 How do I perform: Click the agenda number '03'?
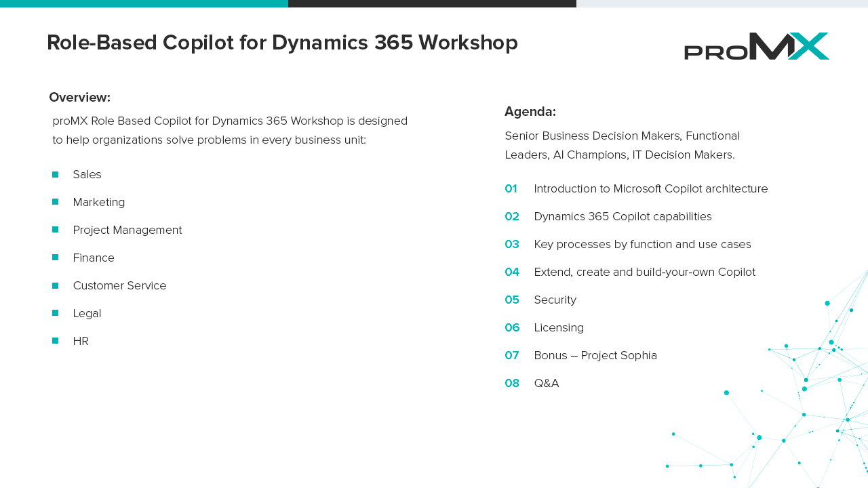(x=512, y=244)
